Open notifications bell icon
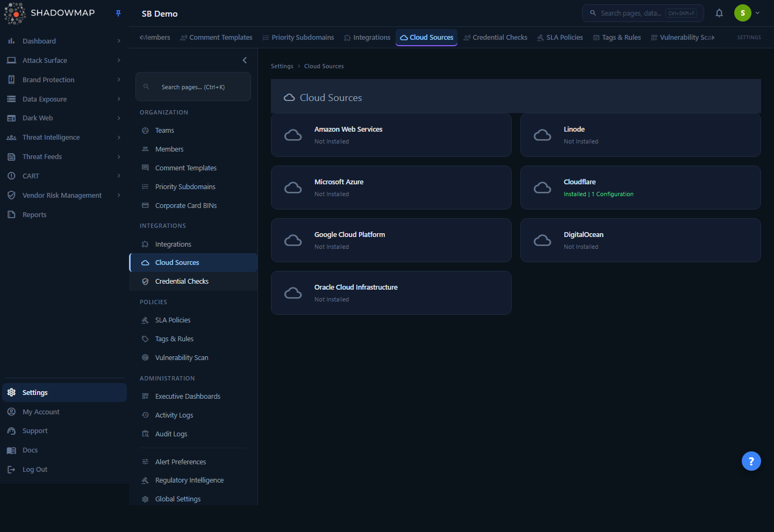This screenshot has width=774, height=532. click(719, 13)
